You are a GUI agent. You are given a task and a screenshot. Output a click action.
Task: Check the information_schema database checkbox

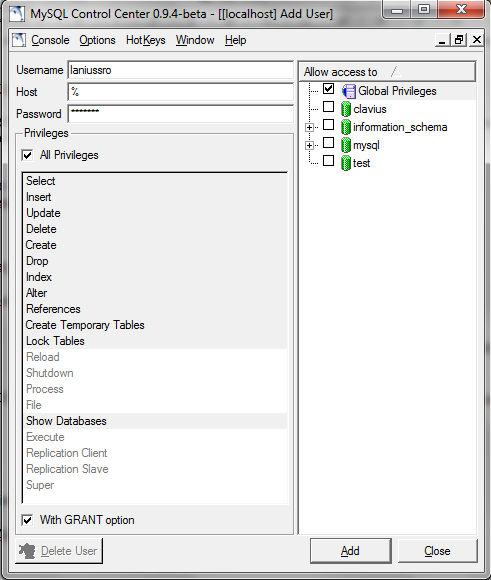click(329, 125)
